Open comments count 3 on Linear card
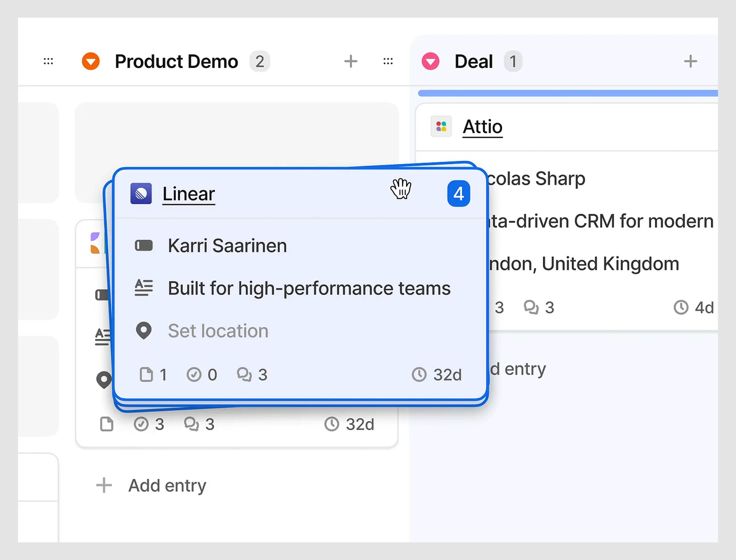The width and height of the screenshot is (736, 560). pos(252,375)
